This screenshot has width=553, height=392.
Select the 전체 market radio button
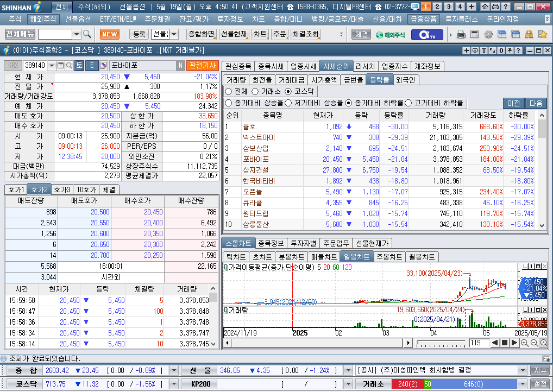tap(229, 92)
